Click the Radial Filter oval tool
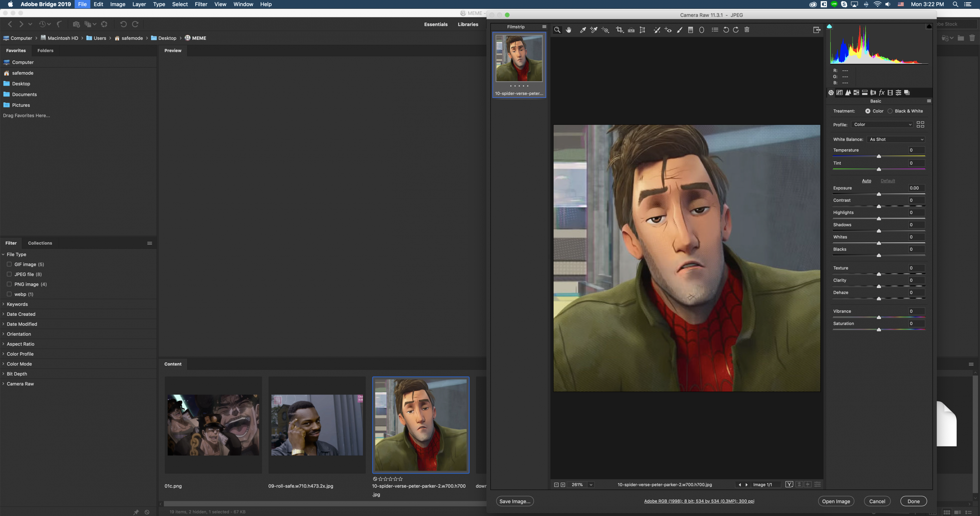 click(702, 30)
